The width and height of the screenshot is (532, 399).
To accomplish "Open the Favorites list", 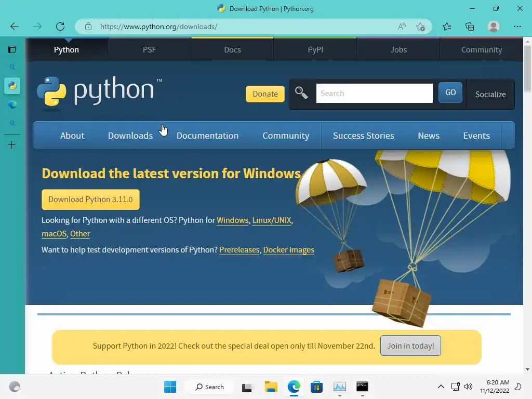I will point(447,26).
